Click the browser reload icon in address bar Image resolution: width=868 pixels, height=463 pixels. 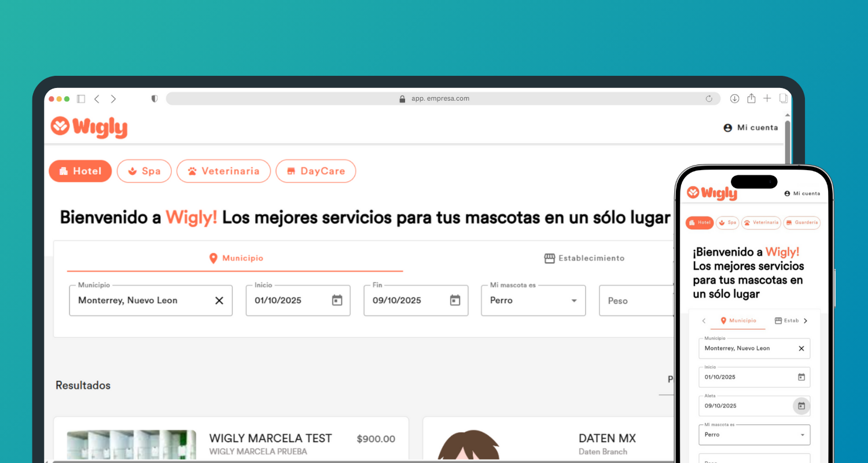(x=709, y=99)
